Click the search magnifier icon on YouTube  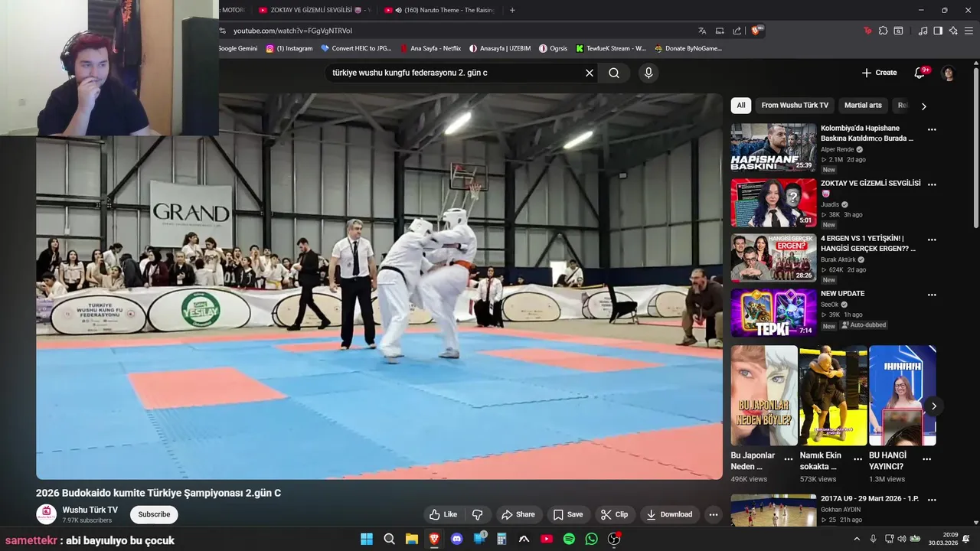click(614, 73)
